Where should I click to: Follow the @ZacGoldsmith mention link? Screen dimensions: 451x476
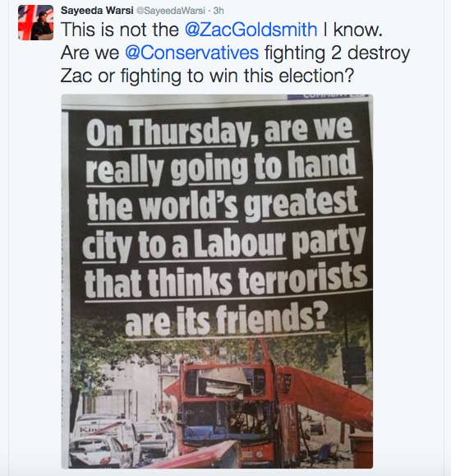(251, 30)
